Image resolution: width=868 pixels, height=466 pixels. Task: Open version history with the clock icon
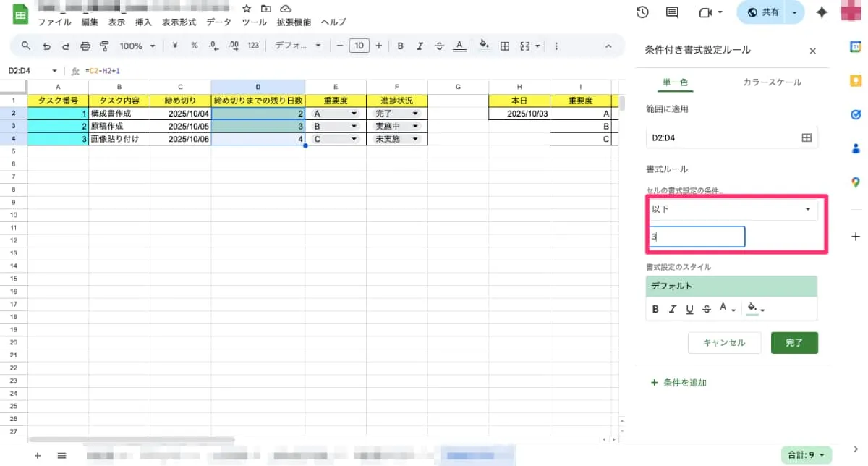click(x=643, y=12)
